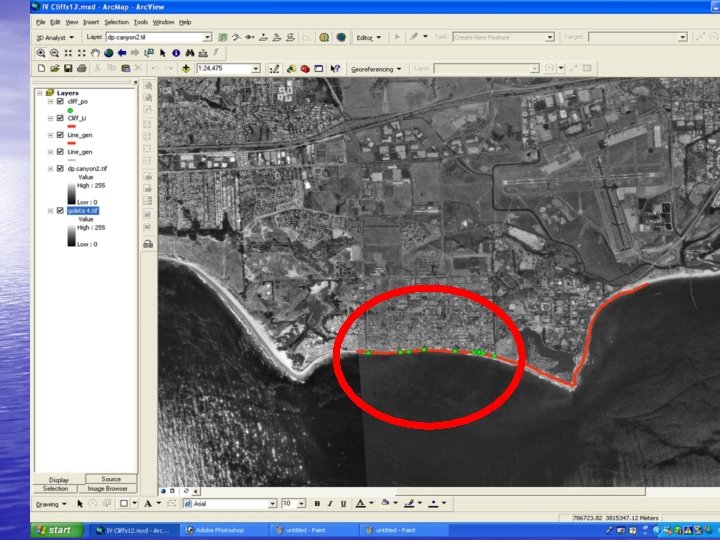Open ArcToolbox red toolbox icon
The image size is (720, 540).
click(305, 69)
